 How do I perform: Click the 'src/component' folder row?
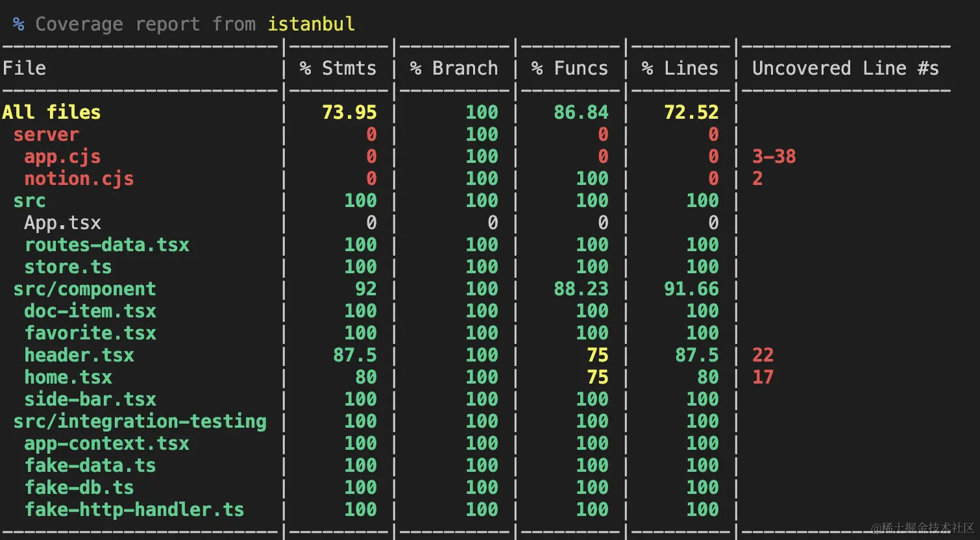pos(84,289)
